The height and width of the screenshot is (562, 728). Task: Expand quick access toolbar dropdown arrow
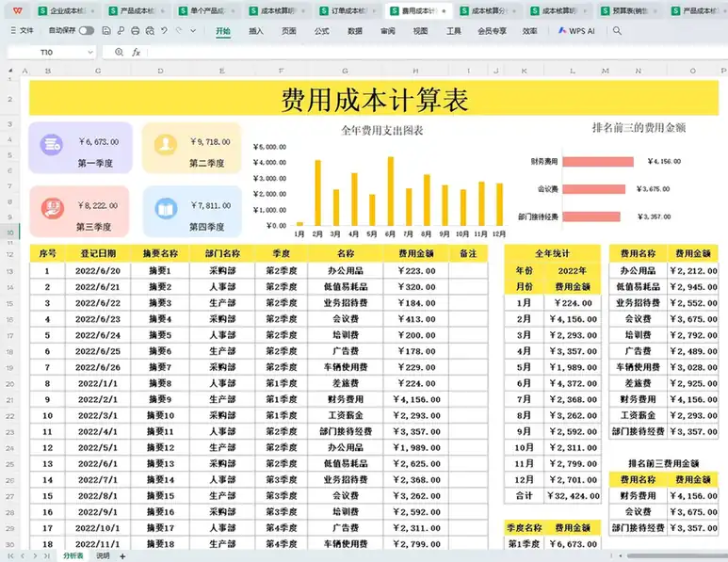click(193, 31)
